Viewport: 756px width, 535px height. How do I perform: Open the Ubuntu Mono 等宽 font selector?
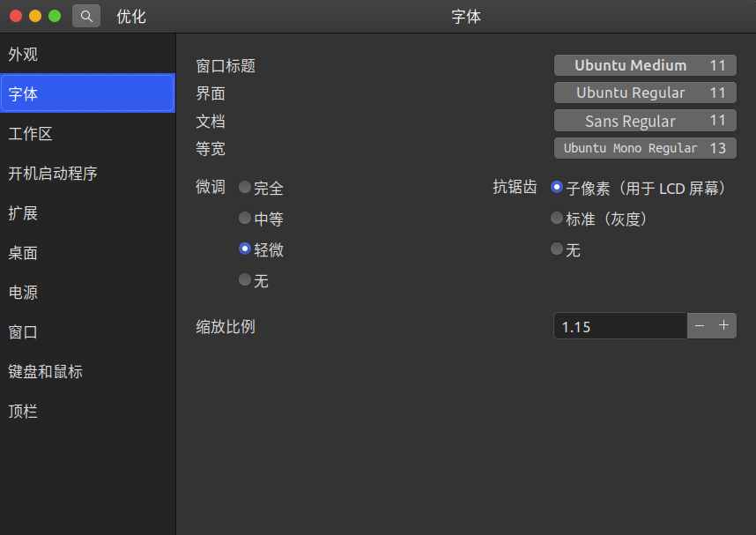click(644, 147)
